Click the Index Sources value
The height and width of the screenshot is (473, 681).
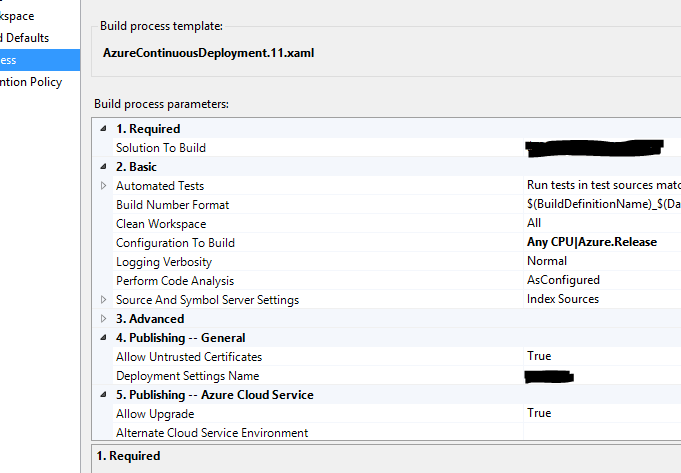pos(563,299)
